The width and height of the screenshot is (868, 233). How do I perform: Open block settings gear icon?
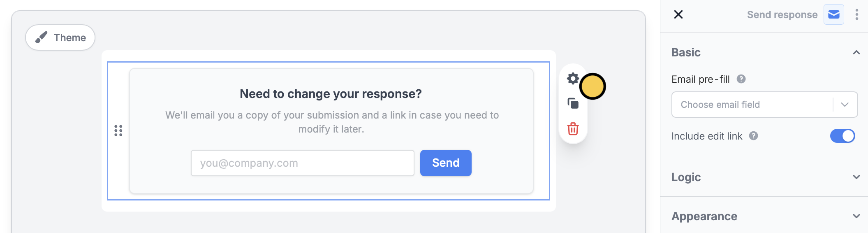pyautogui.click(x=572, y=79)
